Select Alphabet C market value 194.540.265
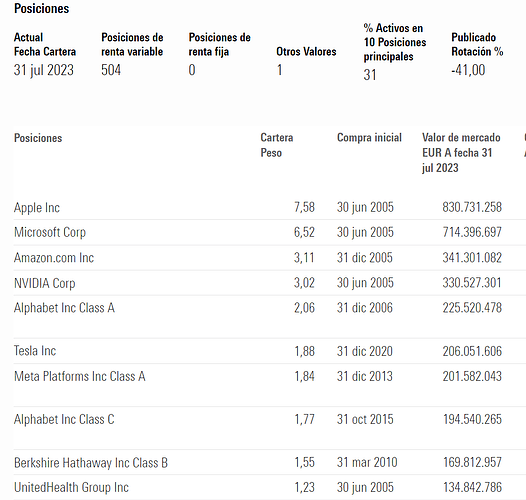Viewport: 526px width, 500px height. pyautogui.click(x=472, y=419)
